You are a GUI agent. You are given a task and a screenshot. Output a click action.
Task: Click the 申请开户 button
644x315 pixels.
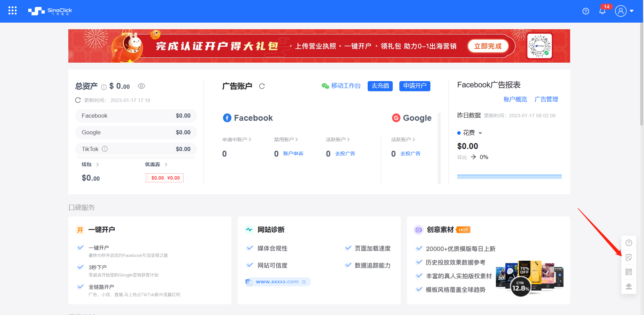tap(415, 86)
